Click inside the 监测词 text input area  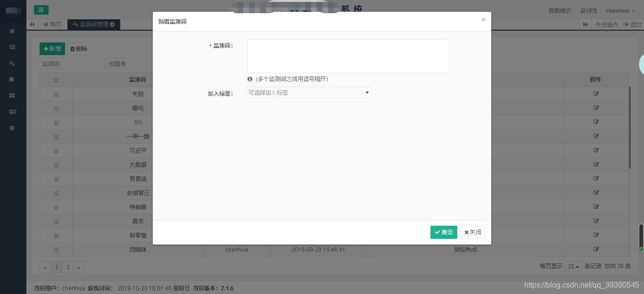pyautogui.click(x=348, y=56)
